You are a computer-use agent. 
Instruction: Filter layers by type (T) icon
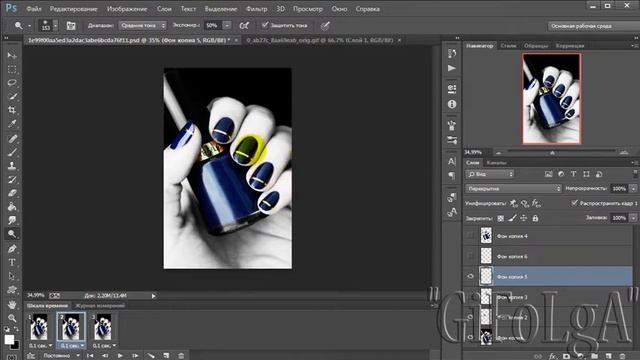click(573, 174)
